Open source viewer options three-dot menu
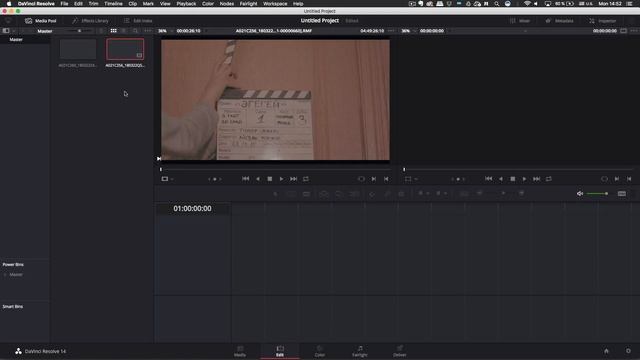This screenshot has height=360, width=640. coord(391,31)
